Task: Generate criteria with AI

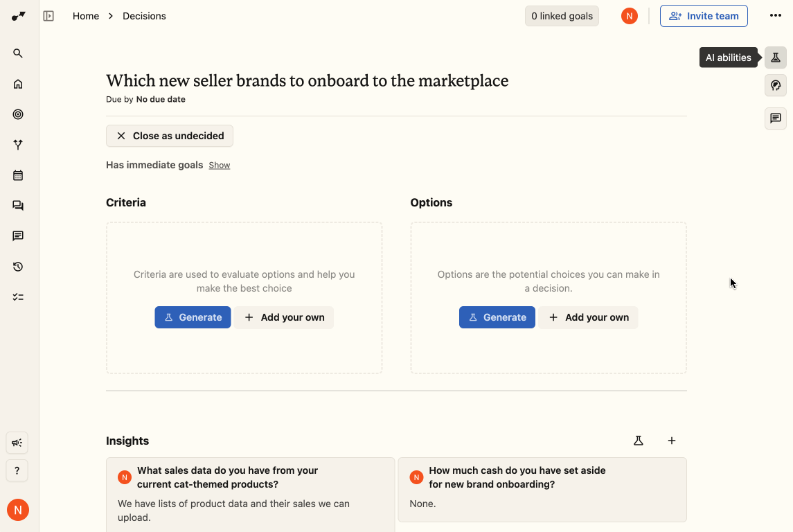Action: pos(193,317)
